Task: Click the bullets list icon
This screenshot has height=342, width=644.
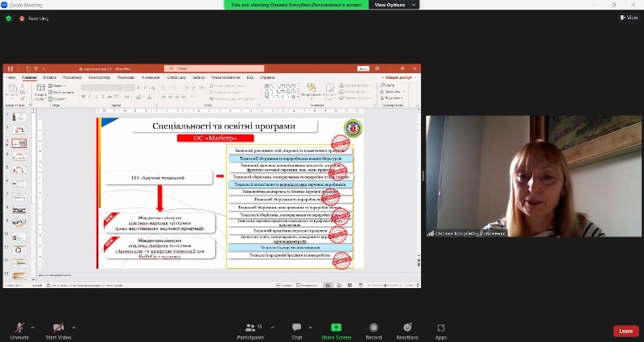Action: [x=164, y=88]
